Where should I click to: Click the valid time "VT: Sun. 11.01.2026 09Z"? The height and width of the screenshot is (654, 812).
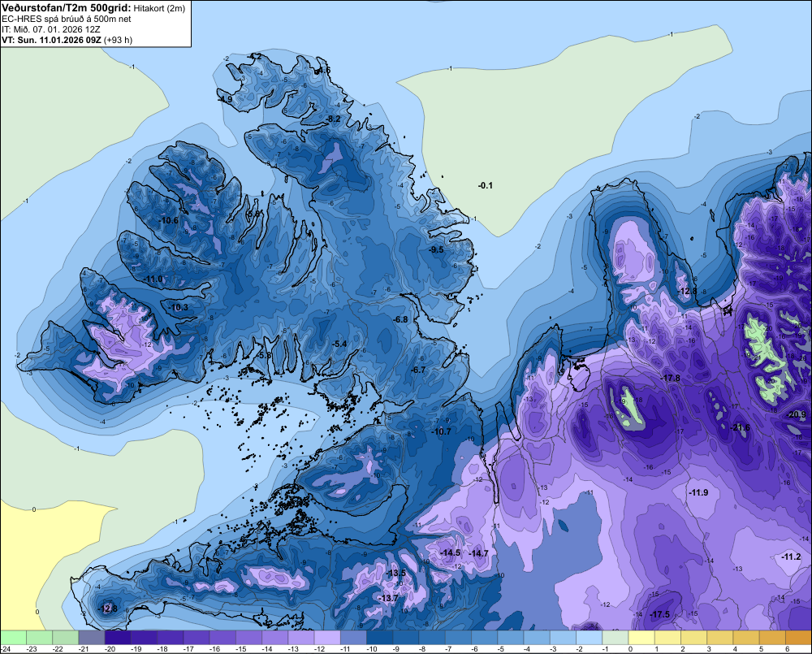(51, 40)
